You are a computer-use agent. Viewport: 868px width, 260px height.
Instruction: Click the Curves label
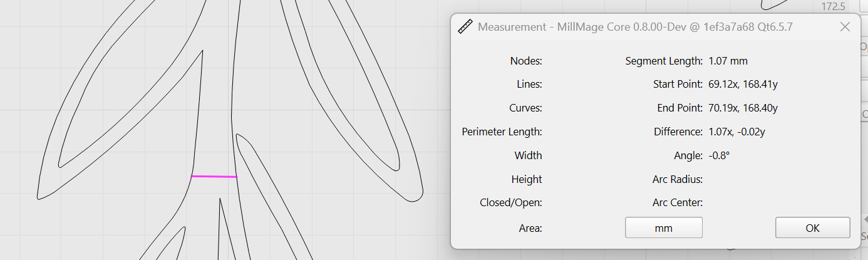[525, 108]
